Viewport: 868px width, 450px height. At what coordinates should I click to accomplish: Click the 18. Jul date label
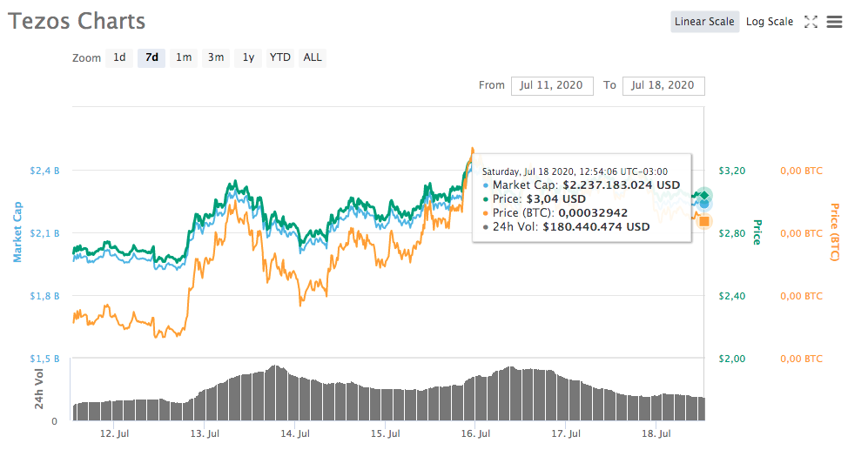coord(656,433)
